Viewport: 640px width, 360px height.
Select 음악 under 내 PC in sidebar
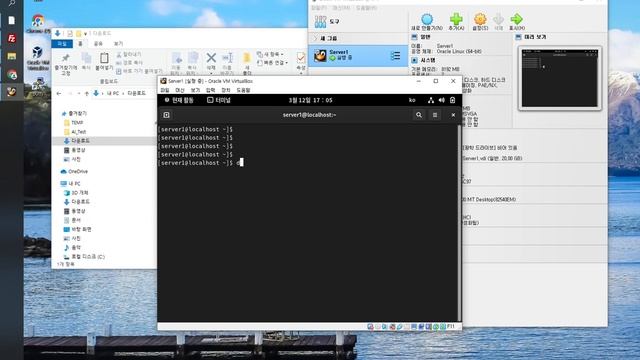pos(76,248)
